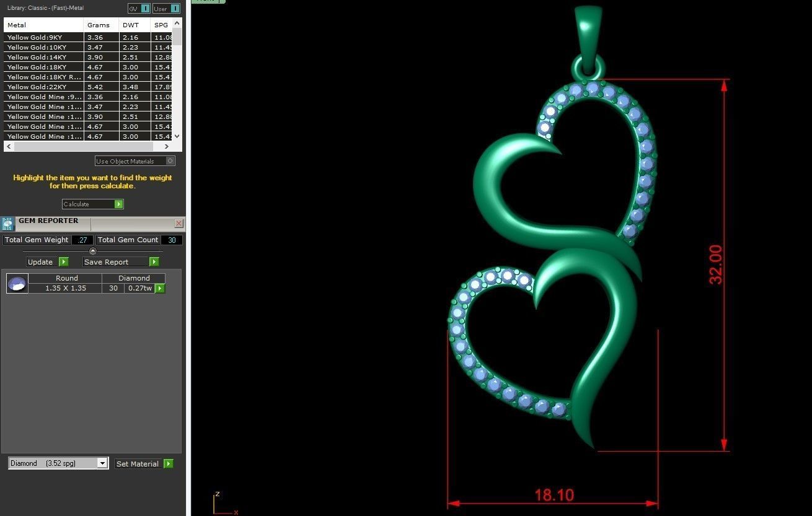Select the Yellow Gold:18KY R... row
Image resolution: width=812 pixels, height=516 pixels.
88,77
